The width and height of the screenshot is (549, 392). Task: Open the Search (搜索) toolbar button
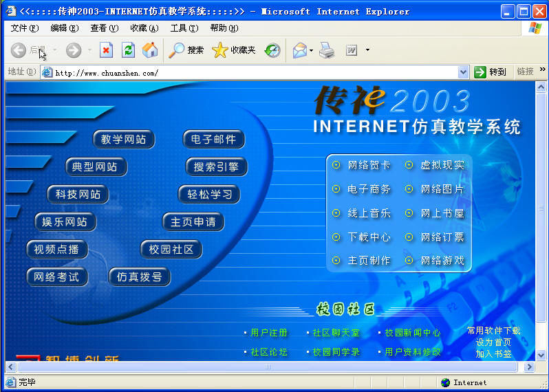[x=186, y=50]
